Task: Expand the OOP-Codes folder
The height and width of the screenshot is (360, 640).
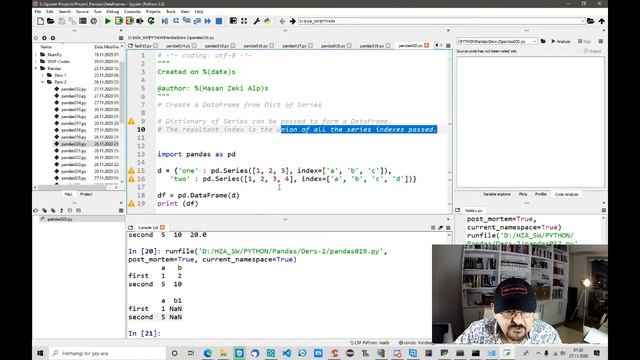Action: click(36, 61)
